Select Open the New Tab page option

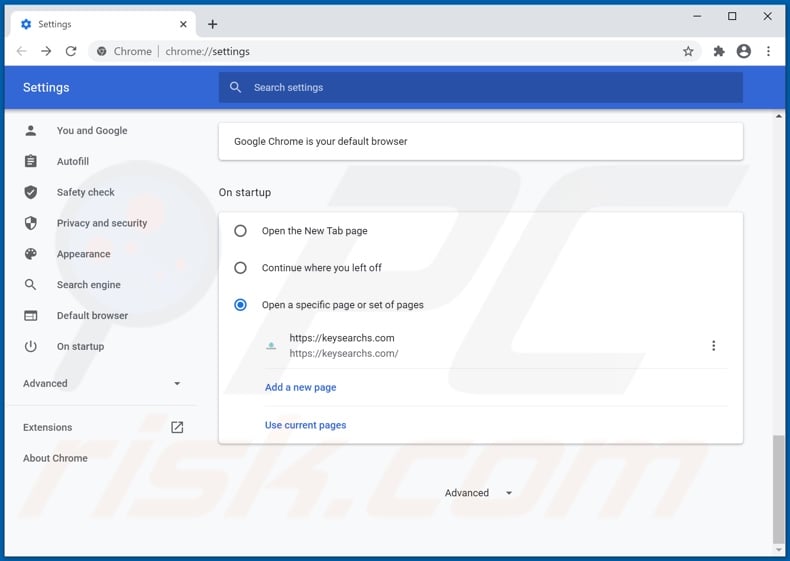[240, 231]
